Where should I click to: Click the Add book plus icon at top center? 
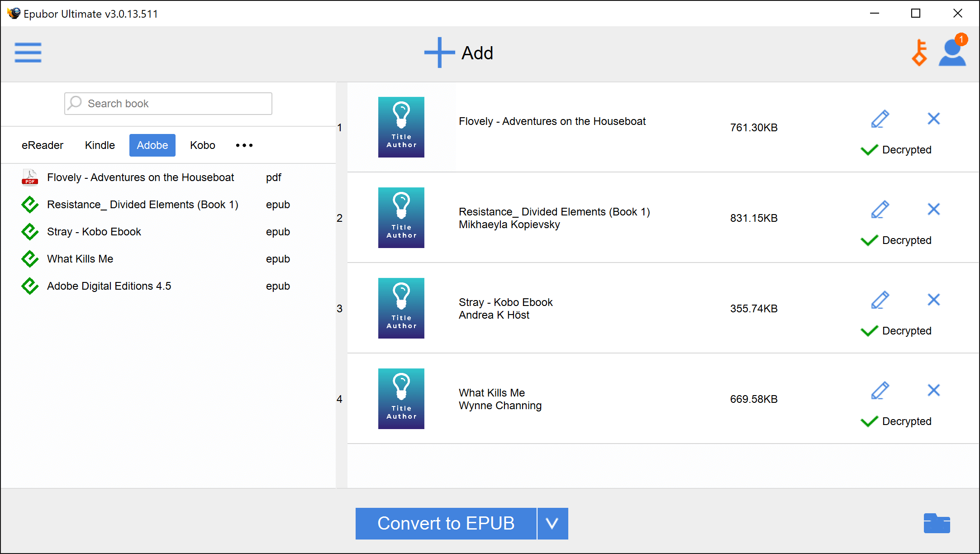point(438,52)
